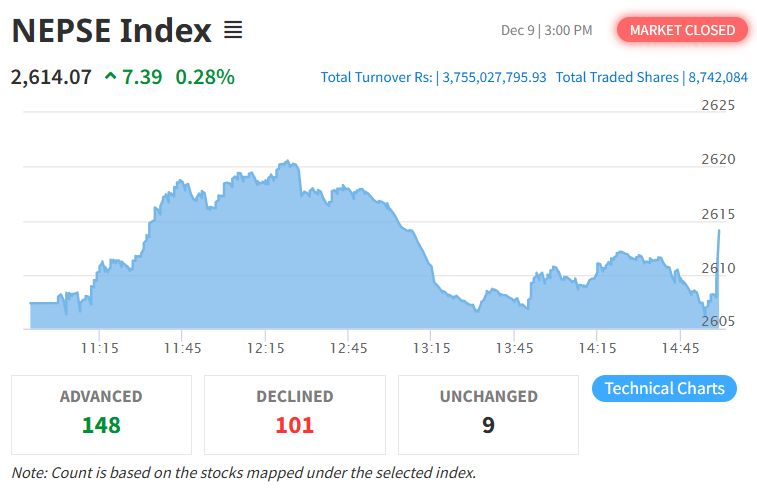
Task: Open the hamburger menu beside NEPSE Index
Action: [233, 30]
